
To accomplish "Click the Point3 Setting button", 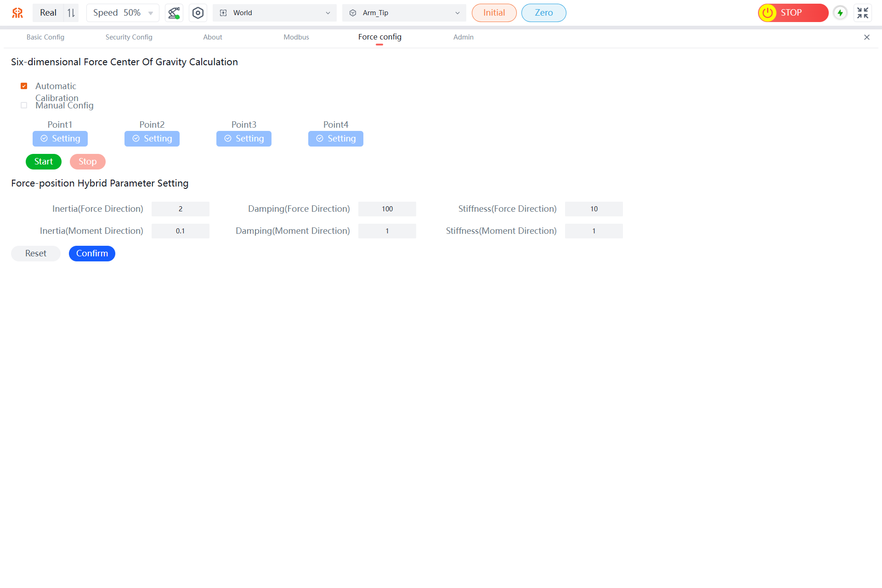I will pyautogui.click(x=243, y=139).
